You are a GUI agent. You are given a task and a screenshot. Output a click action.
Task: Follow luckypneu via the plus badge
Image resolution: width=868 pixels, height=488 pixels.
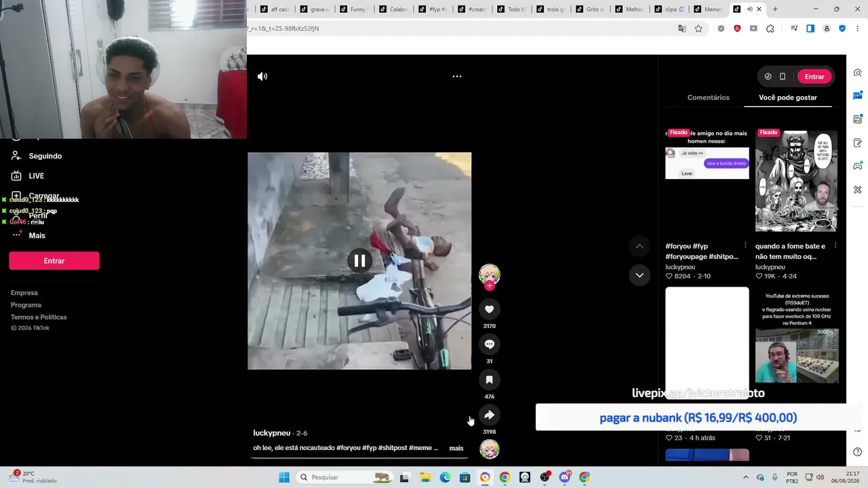point(489,286)
